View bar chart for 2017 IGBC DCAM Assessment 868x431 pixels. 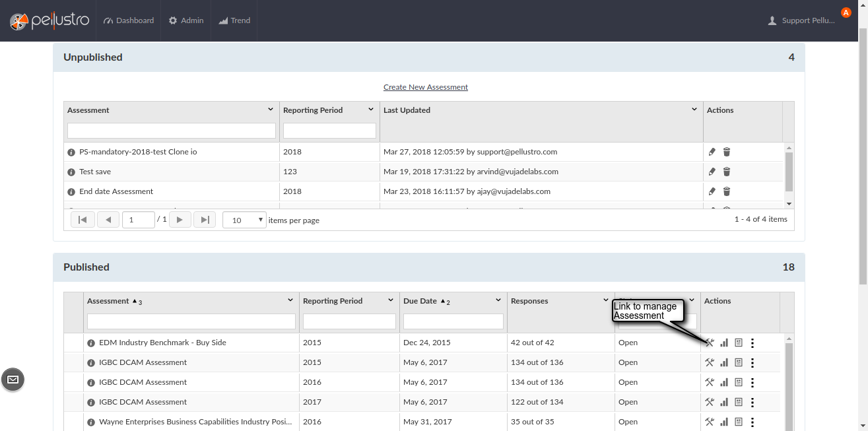724,402
